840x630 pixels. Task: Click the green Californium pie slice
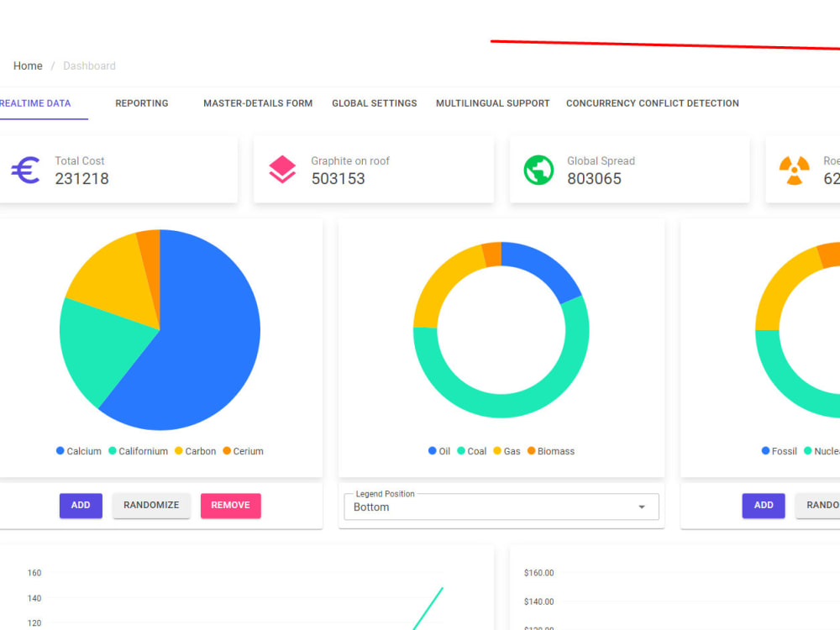[x=102, y=349]
